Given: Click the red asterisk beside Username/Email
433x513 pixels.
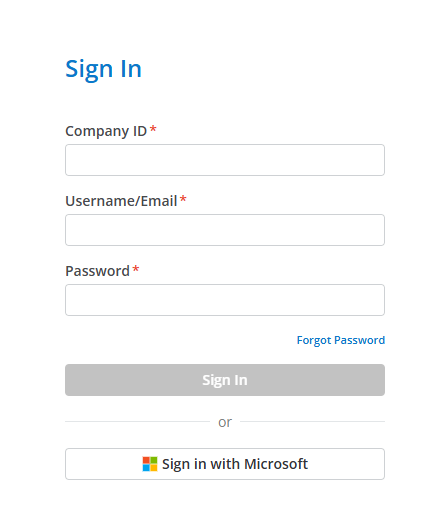Looking at the screenshot, I should (183, 199).
